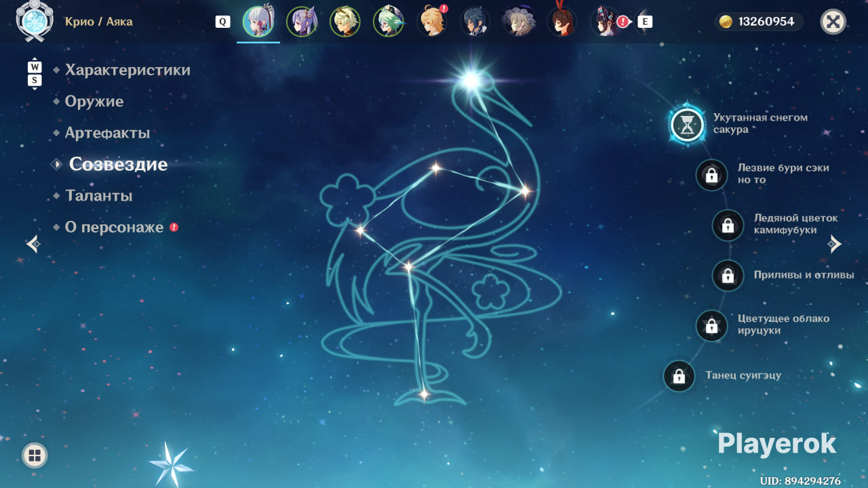The width and height of the screenshot is (868, 488).
Task: Select the Созвездие menu item
Action: click(x=118, y=164)
